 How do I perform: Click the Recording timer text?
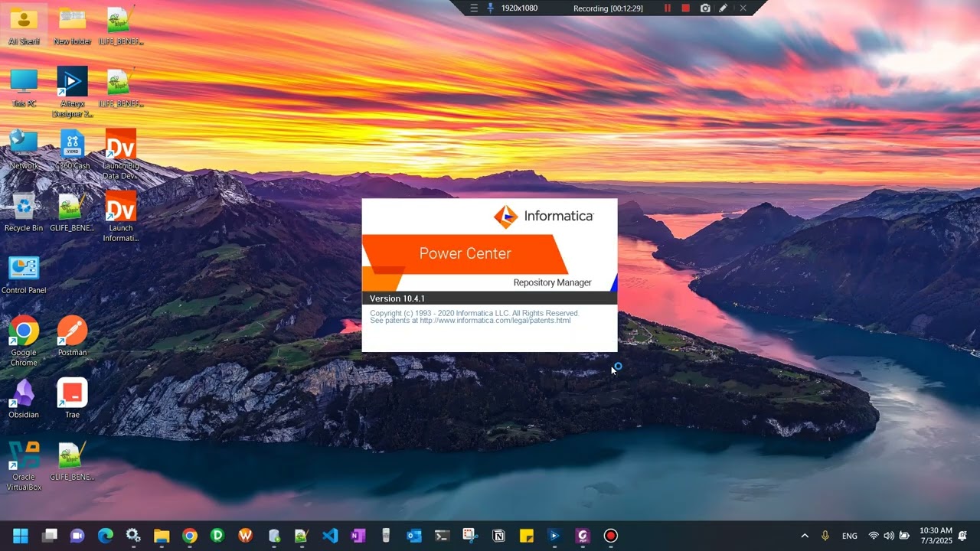[608, 8]
